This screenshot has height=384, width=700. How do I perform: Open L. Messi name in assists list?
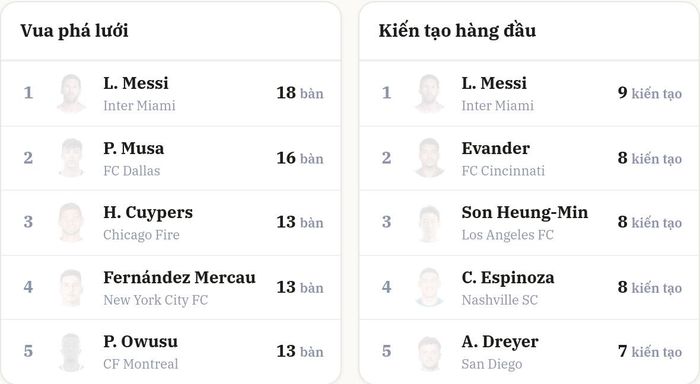tap(494, 83)
